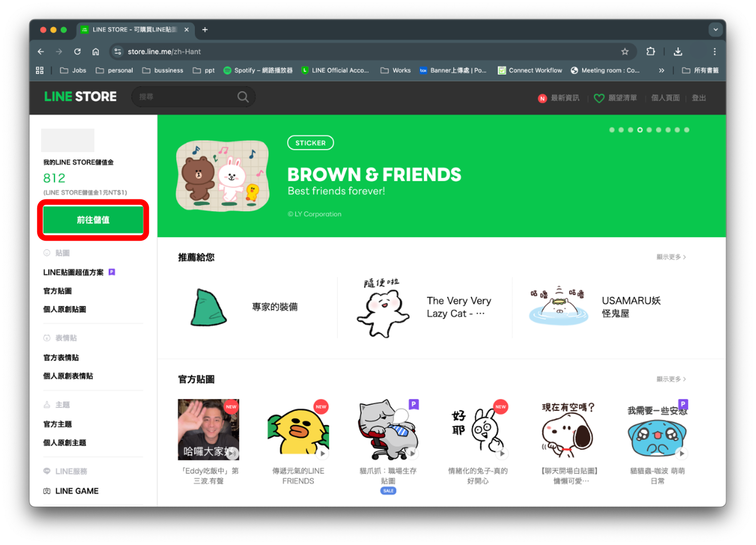Image resolution: width=756 pixels, height=545 pixels.
Task: Open the tab search chevron menu
Action: tap(716, 30)
